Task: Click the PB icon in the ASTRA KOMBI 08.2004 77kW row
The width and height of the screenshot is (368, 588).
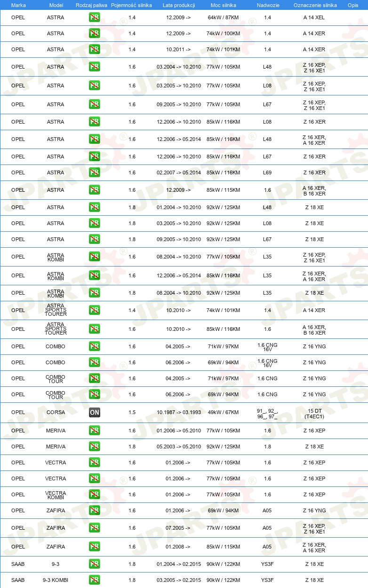Action: click(x=95, y=257)
